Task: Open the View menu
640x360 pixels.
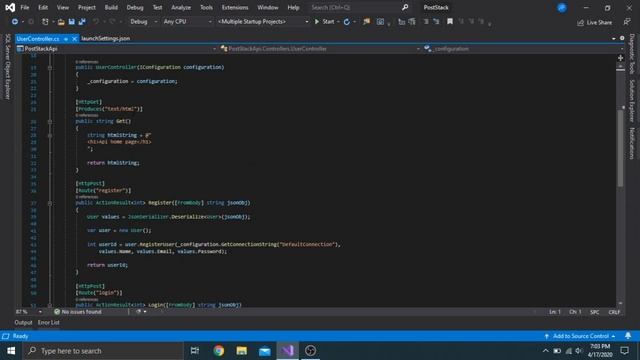Action: click(x=62, y=7)
